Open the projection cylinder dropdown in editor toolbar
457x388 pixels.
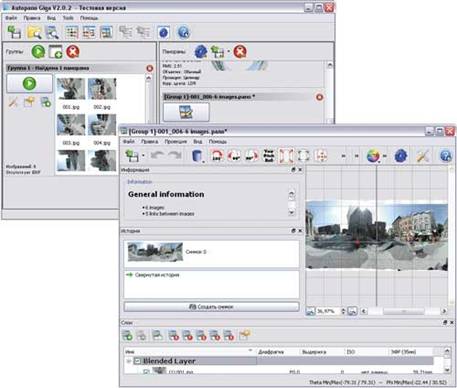pyautogui.click(x=198, y=156)
